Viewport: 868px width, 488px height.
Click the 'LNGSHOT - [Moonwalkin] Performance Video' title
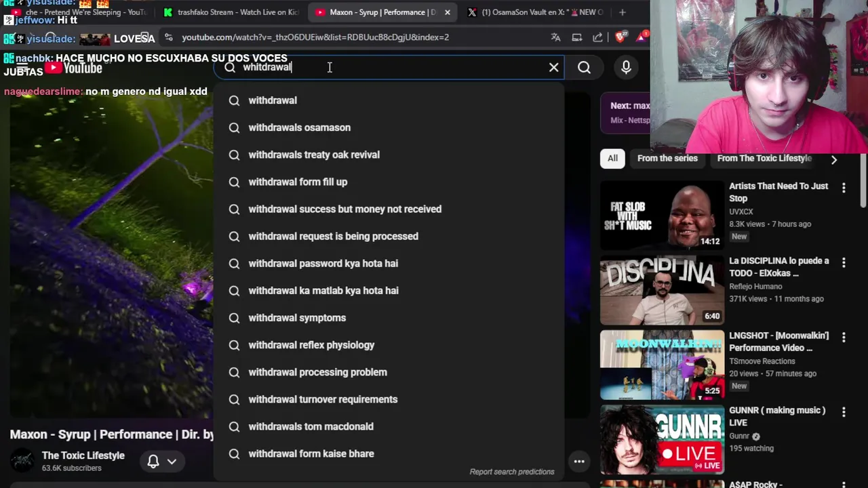click(x=779, y=342)
